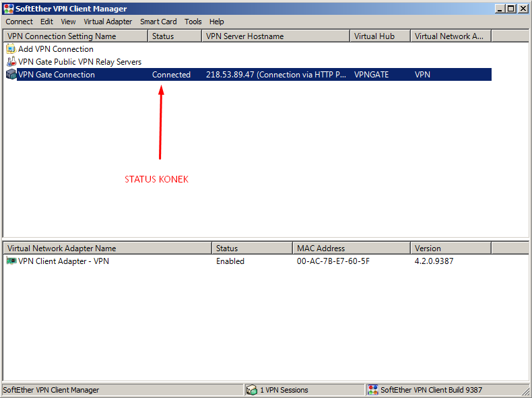Click the VPN Sessions status bar icon
This screenshot has width=532, height=398.
(251, 390)
